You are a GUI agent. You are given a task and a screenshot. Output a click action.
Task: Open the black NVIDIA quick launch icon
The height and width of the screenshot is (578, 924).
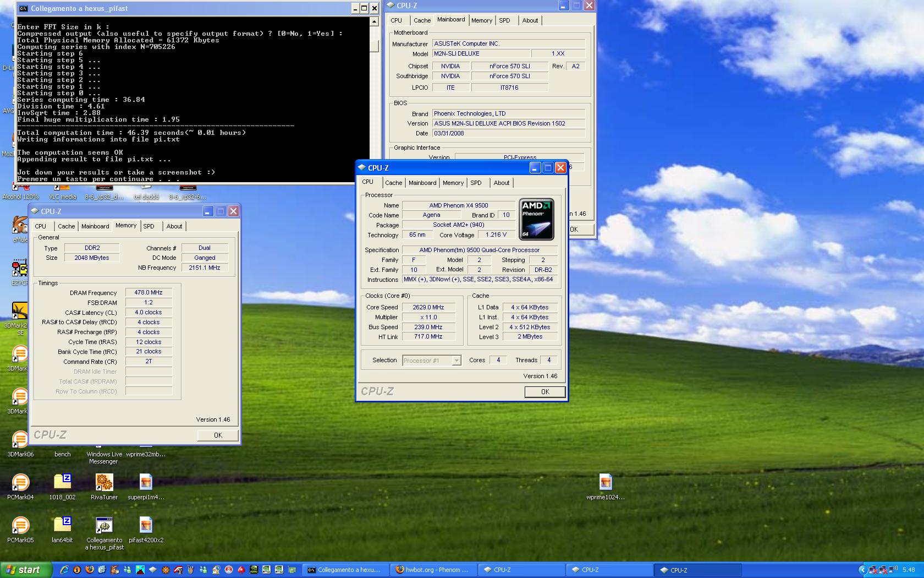(254, 570)
